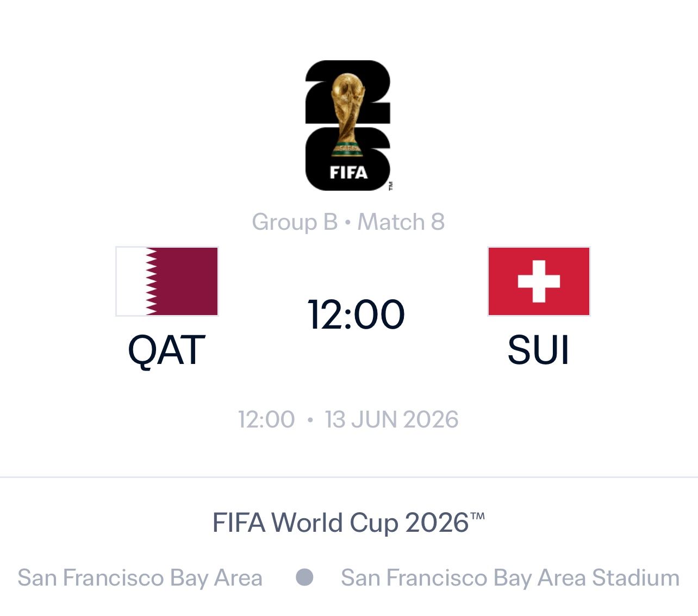Viewport: 698px width, 616px height.
Task: Click the gray dot between venue labels
Action: 304,577
